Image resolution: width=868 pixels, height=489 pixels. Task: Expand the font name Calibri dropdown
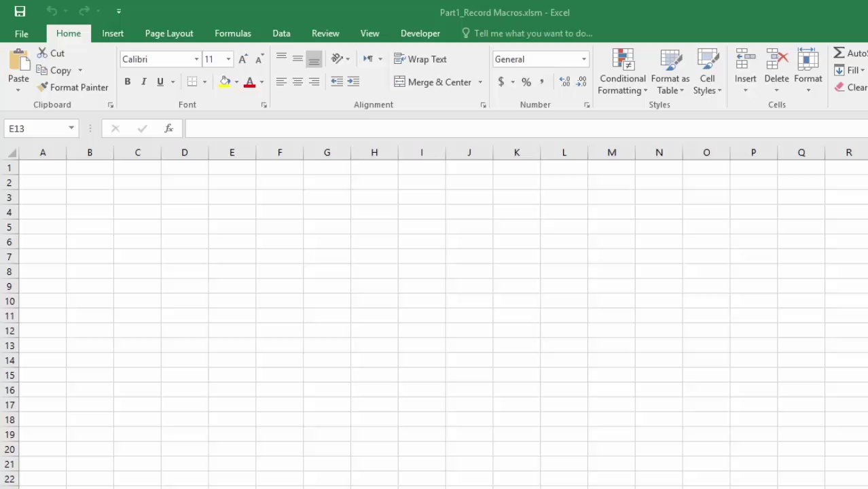[x=196, y=59]
